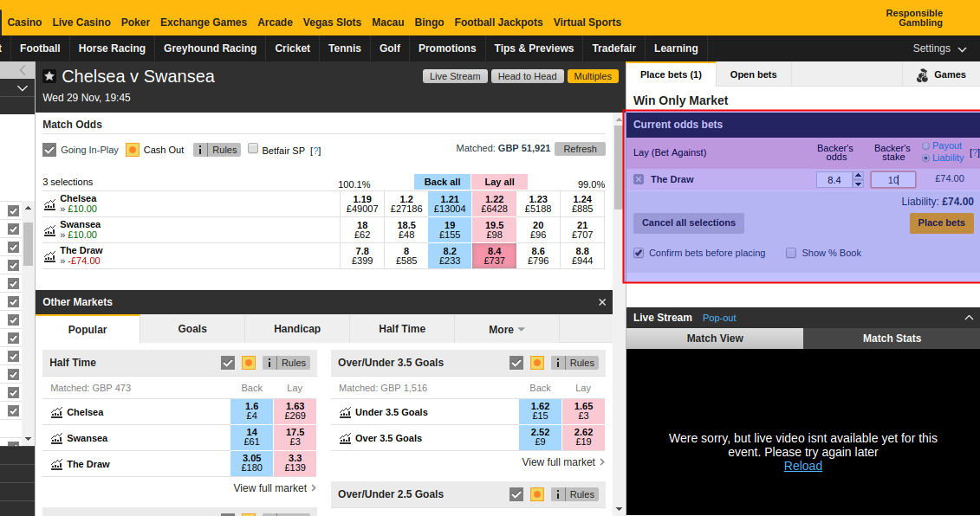Open Betfair SP help question mark

pos(315,151)
